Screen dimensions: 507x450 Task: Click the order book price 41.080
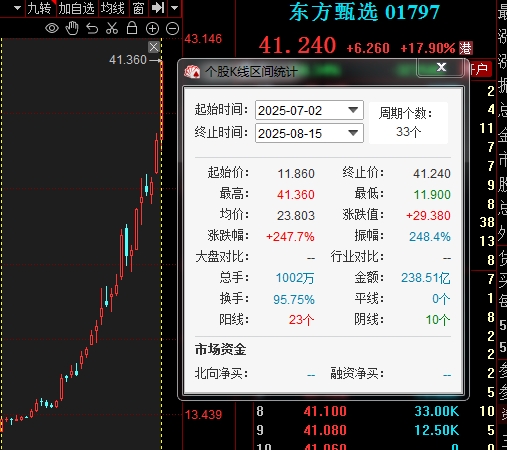pos(325,430)
